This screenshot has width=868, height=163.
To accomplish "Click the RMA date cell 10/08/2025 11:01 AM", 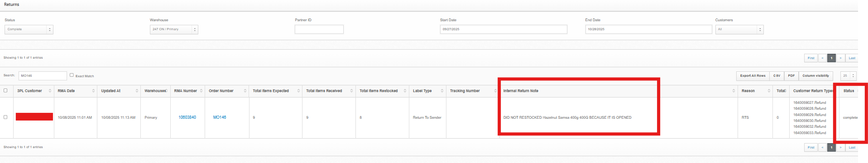I will 75,117.
